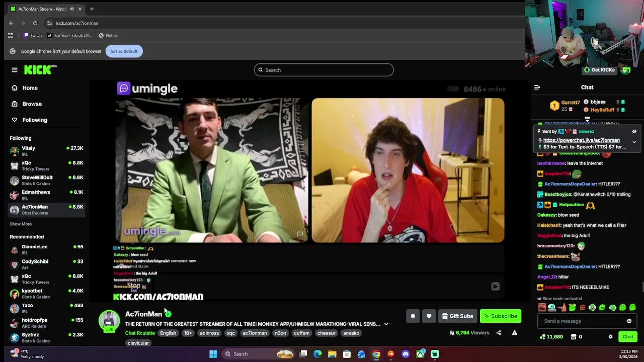
Task: Click the Stop button in umingle
Action: tap(133, 286)
